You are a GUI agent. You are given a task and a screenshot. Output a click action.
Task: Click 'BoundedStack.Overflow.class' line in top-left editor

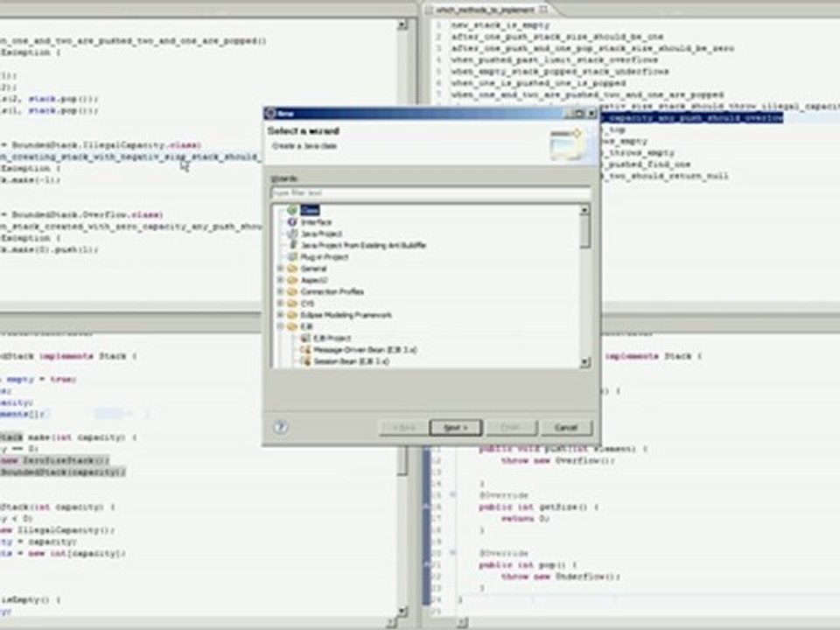click(x=82, y=215)
